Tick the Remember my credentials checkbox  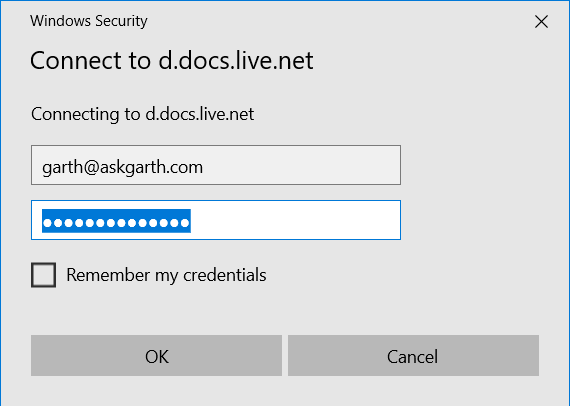coord(44,275)
